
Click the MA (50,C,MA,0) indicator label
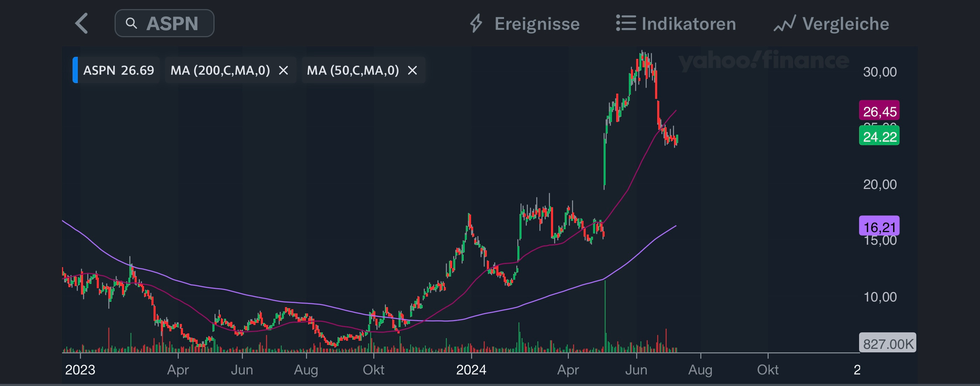[x=353, y=70]
